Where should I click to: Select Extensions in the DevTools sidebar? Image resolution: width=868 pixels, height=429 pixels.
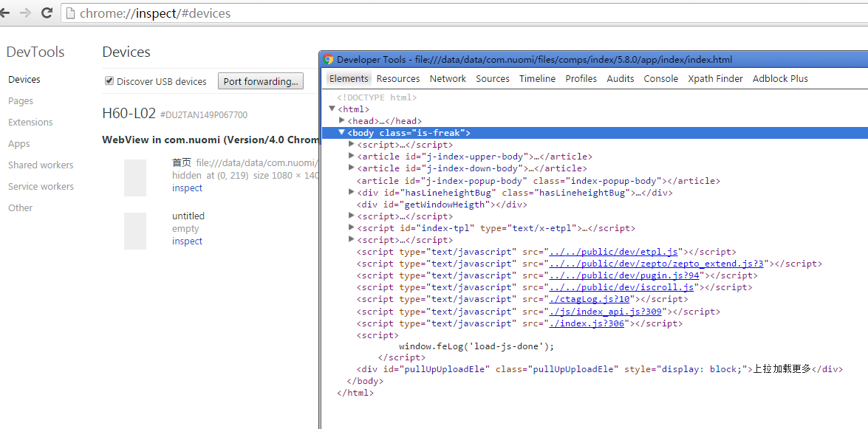click(x=30, y=123)
